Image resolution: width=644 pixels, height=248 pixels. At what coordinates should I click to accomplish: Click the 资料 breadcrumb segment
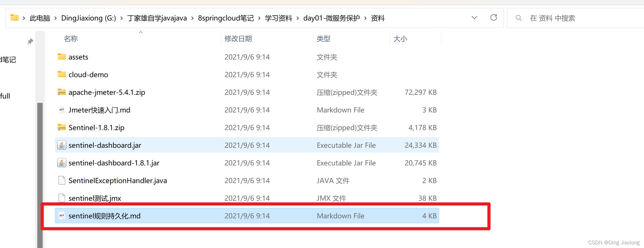point(378,18)
